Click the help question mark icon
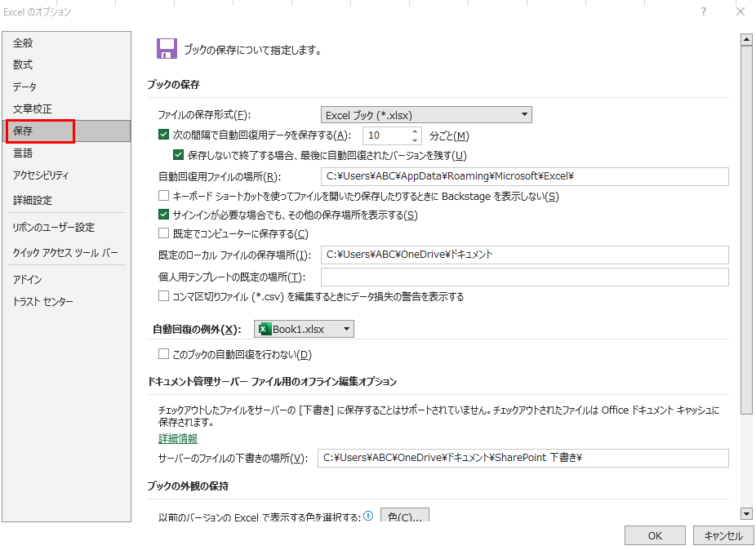Viewport: 756px width, 550px height. [x=703, y=11]
